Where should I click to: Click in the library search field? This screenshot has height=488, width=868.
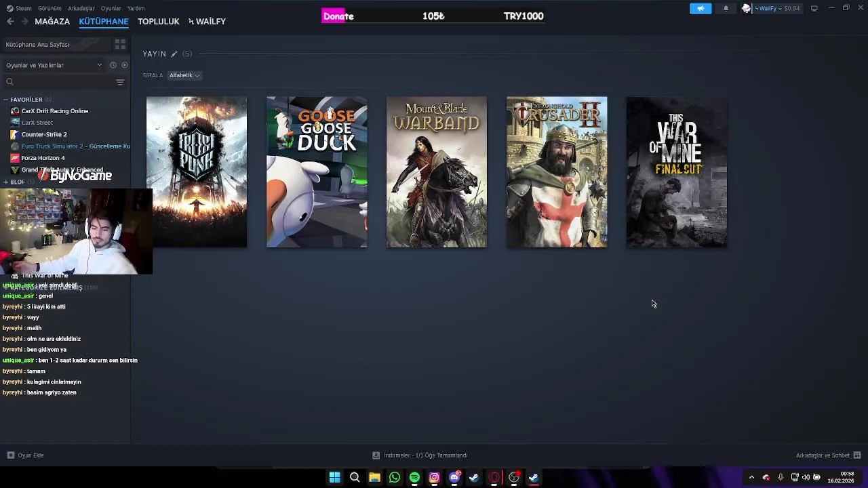(64, 82)
